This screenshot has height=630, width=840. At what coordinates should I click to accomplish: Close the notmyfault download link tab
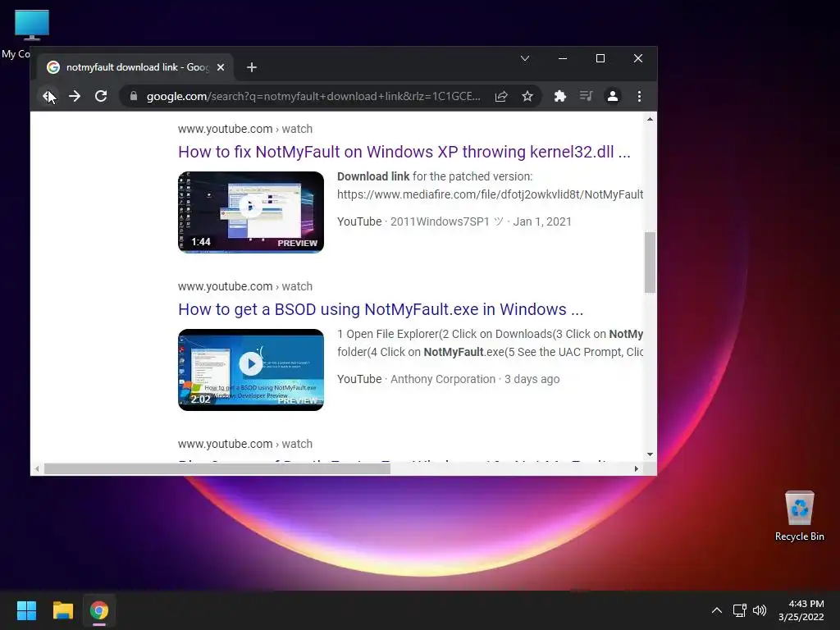click(x=220, y=67)
